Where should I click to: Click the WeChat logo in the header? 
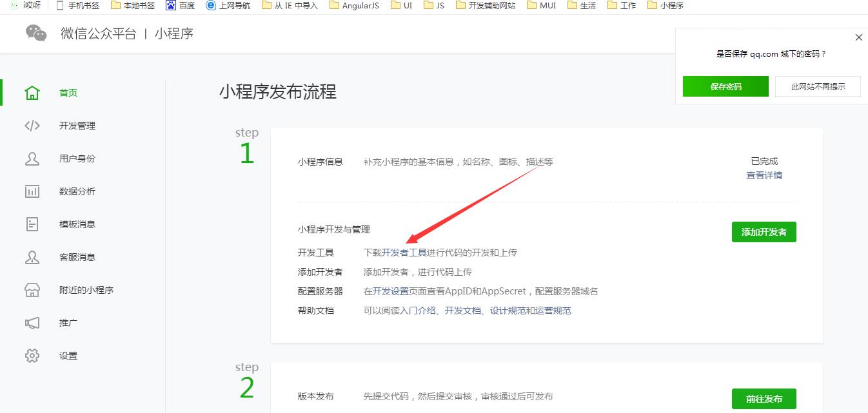click(36, 33)
